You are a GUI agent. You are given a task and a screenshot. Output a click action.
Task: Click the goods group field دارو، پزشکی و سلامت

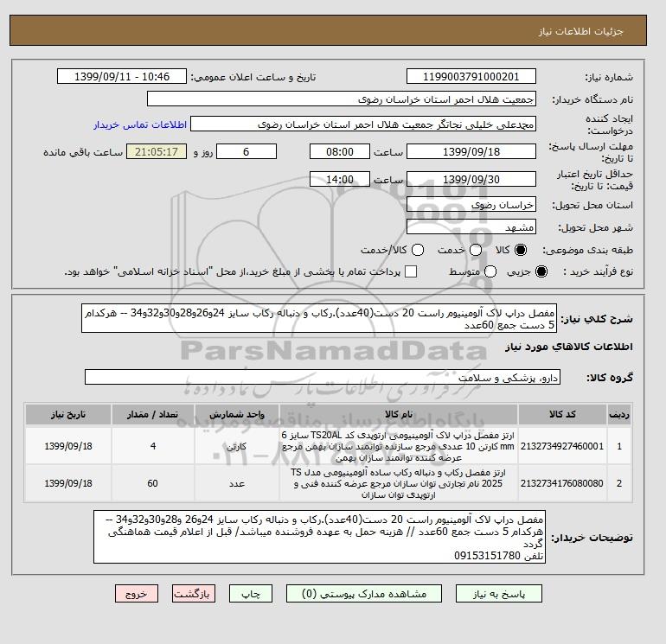click(x=323, y=377)
